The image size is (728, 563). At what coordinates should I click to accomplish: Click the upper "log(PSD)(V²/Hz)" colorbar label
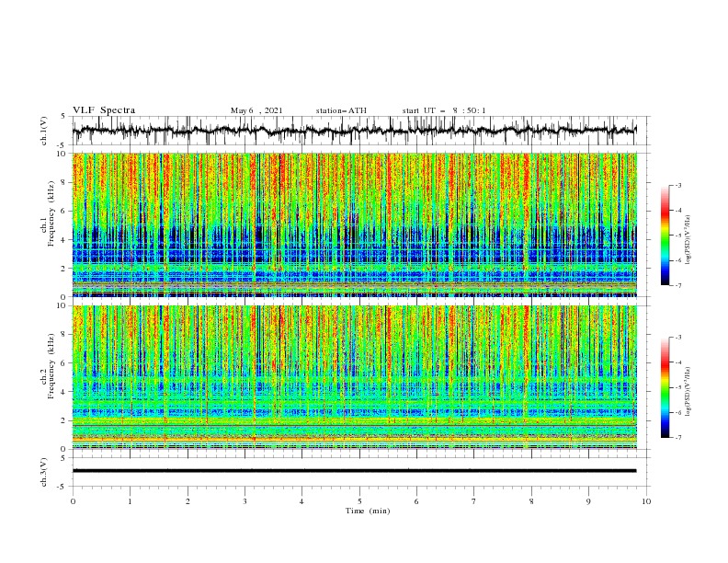[688, 239]
